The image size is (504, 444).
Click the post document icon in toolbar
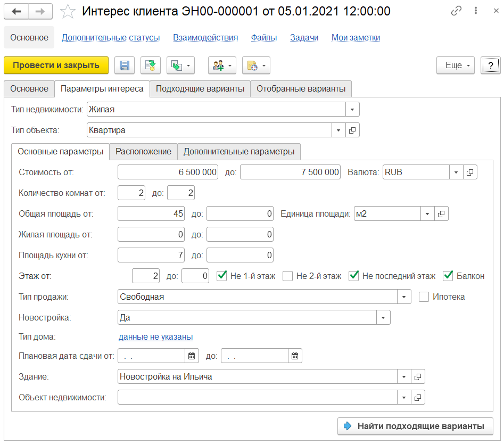coord(151,65)
